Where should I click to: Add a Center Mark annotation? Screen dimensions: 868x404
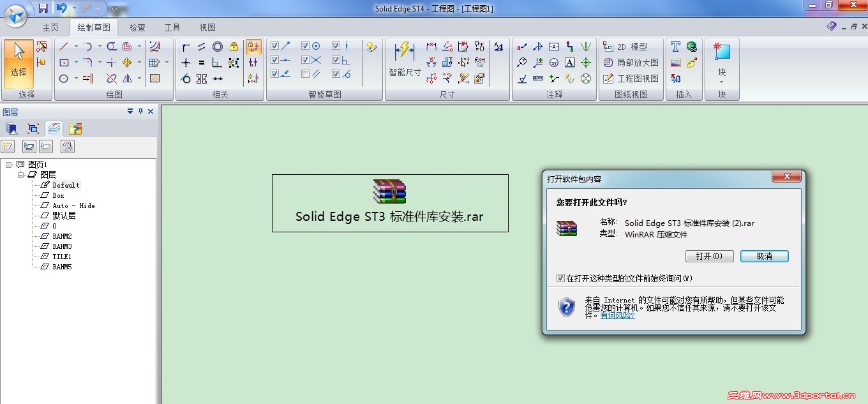pyautogui.click(x=586, y=63)
